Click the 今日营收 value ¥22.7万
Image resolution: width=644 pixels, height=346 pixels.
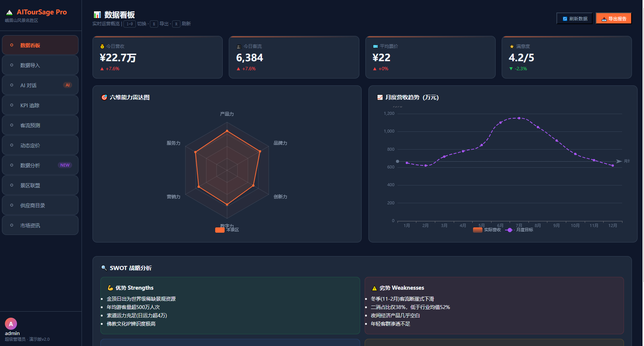[x=118, y=58]
